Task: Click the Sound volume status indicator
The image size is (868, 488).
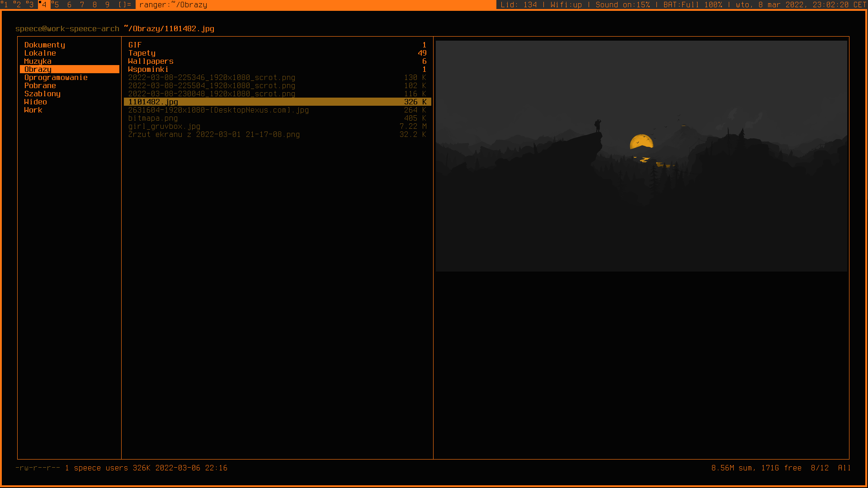Action: 623,5
